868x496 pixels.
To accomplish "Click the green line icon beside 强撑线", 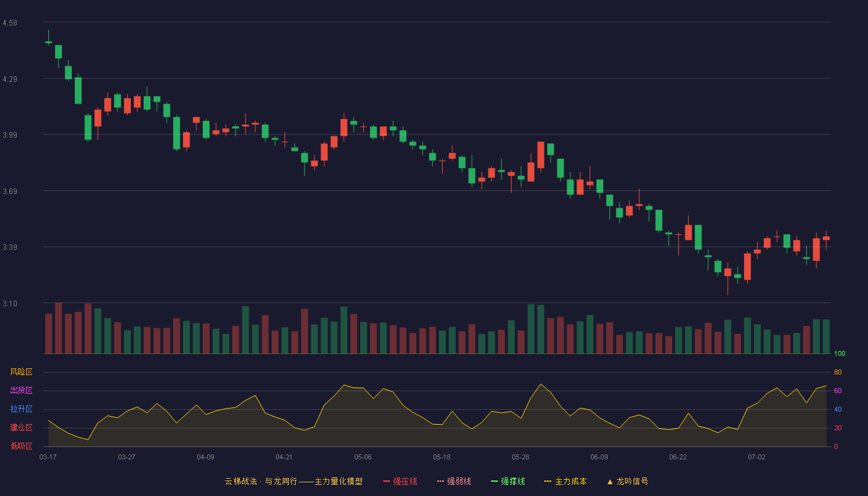I will (494, 482).
